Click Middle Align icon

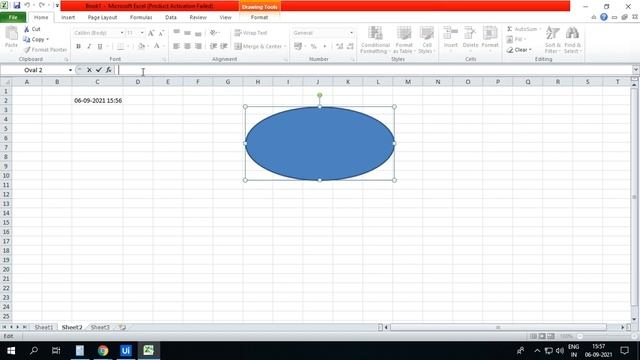tap(187, 33)
